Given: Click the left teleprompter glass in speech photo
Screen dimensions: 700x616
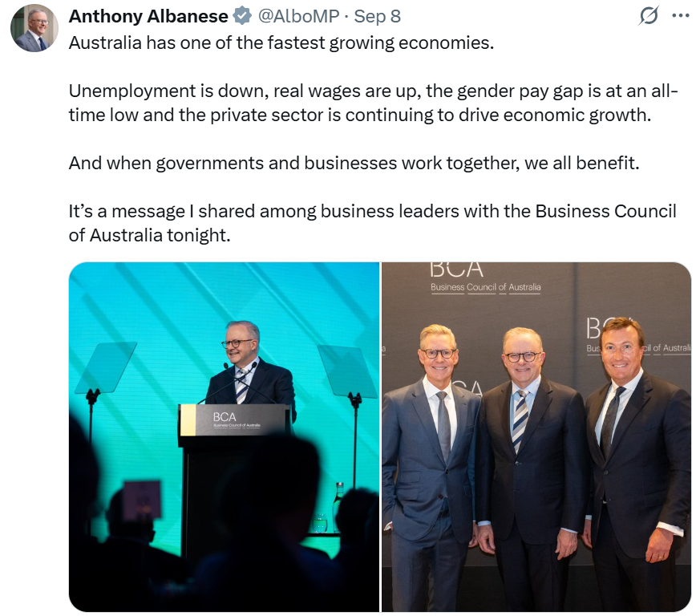Looking at the screenshot, I should [x=106, y=367].
